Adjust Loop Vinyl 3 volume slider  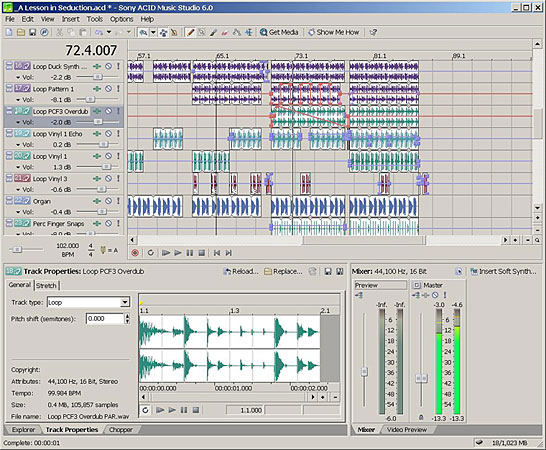point(101,189)
